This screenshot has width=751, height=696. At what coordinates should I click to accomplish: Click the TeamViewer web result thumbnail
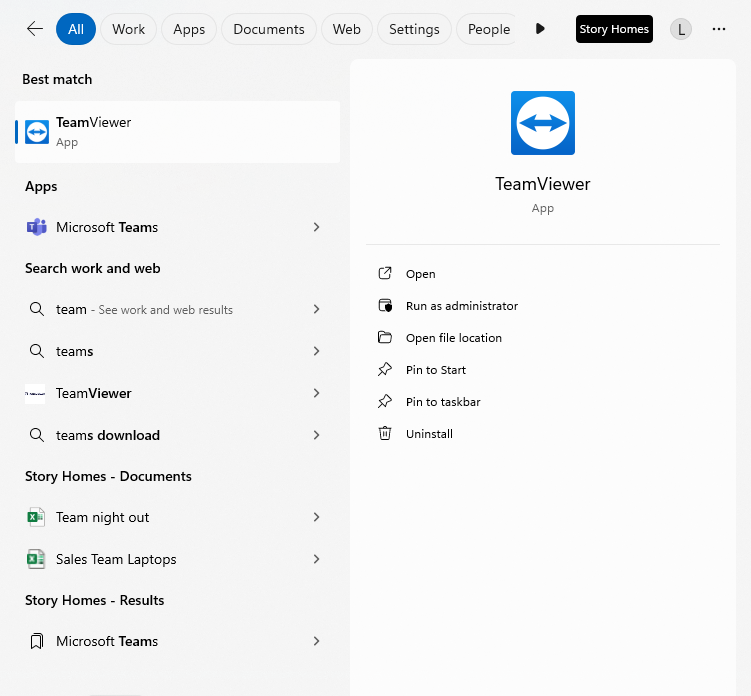point(35,393)
